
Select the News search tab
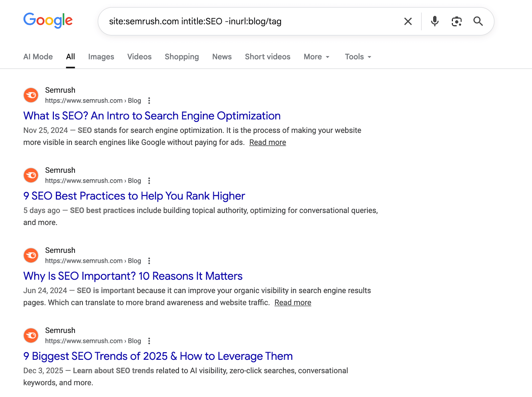click(x=221, y=56)
